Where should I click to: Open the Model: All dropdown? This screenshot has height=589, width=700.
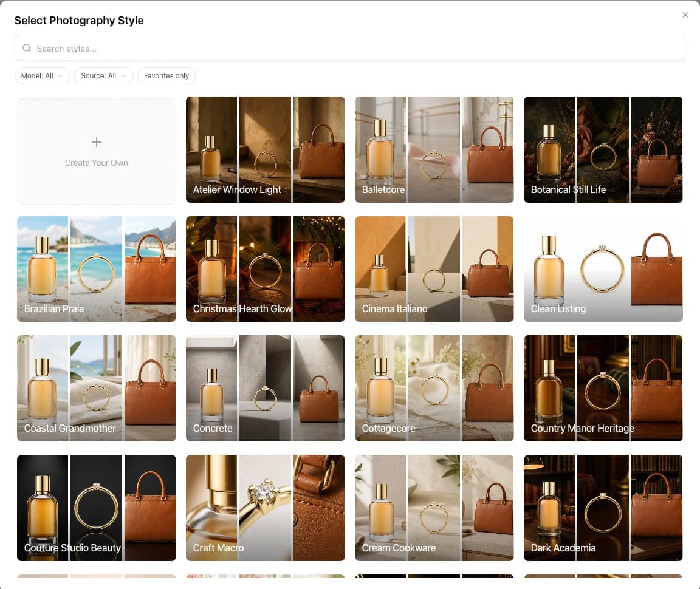[x=43, y=76]
